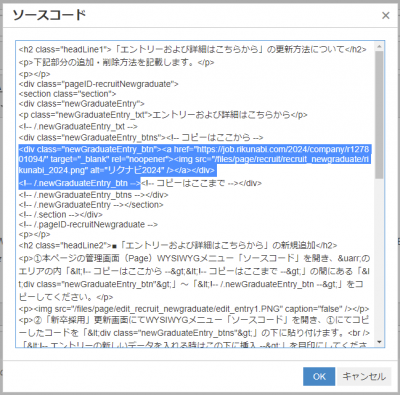400x395 pixels.
Task: Click the キャンセル button
Action: tap(364, 376)
